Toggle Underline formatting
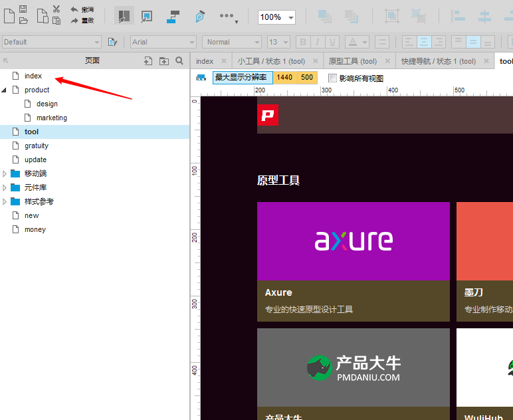Image resolution: width=513 pixels, height=420 pixels. 332,42
